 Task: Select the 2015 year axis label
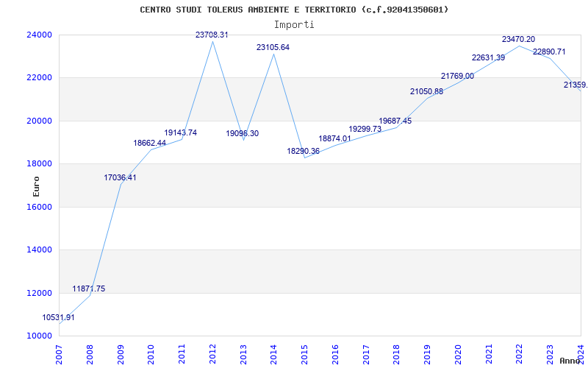point(304,355)
